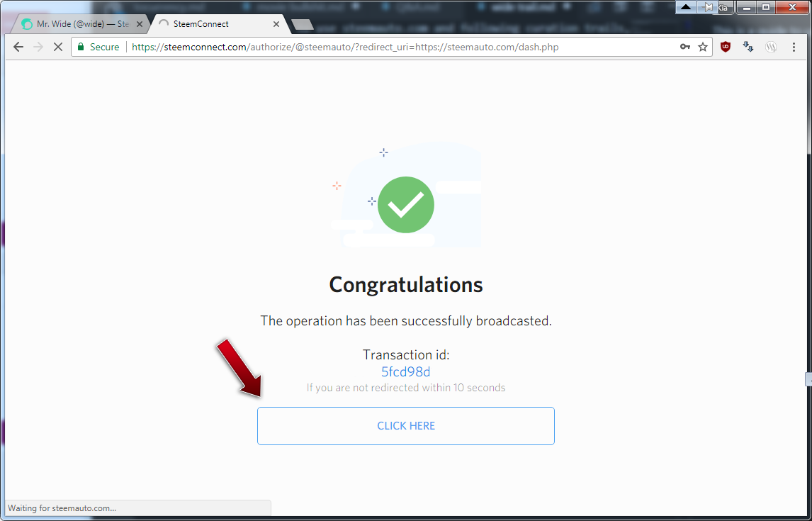812x521 pixels.
Task: Switch to the Mr. Wide (@wide) tab
Action: pyautogui.click(x=78, y=24)
